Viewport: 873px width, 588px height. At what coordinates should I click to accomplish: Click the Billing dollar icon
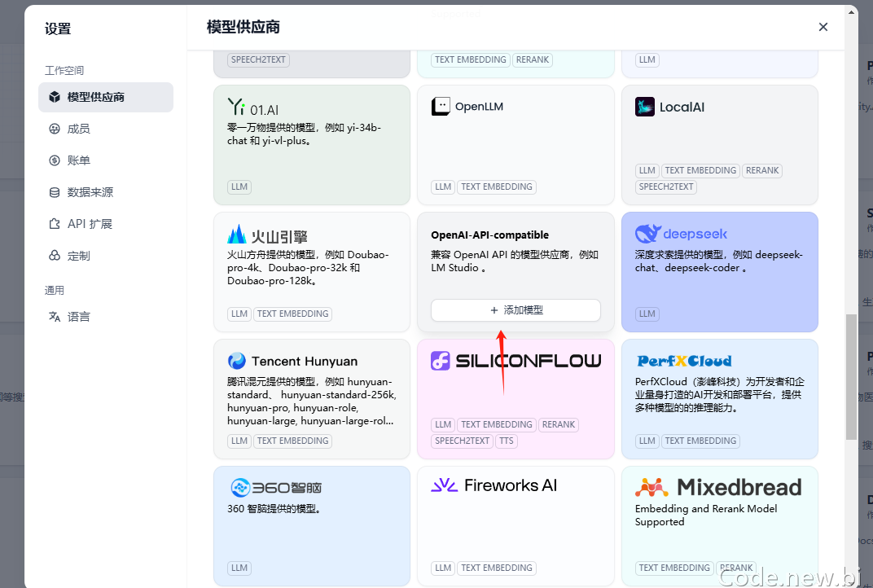tap(55, 161)
